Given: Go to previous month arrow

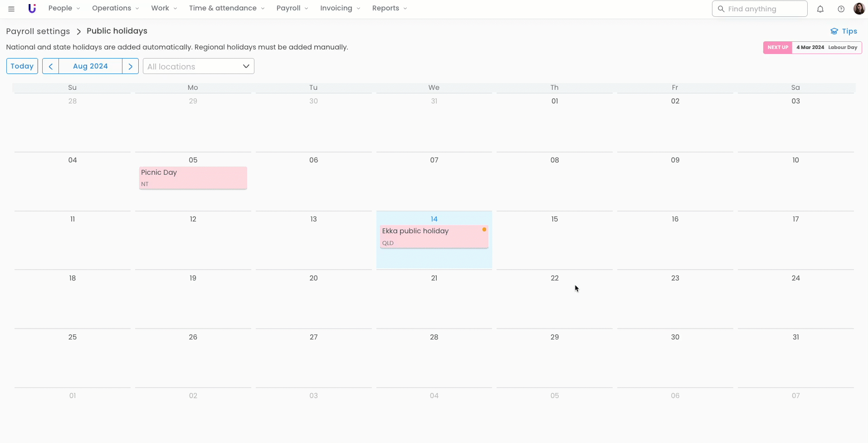Looking at the screenshot, I should click(51, 66).
